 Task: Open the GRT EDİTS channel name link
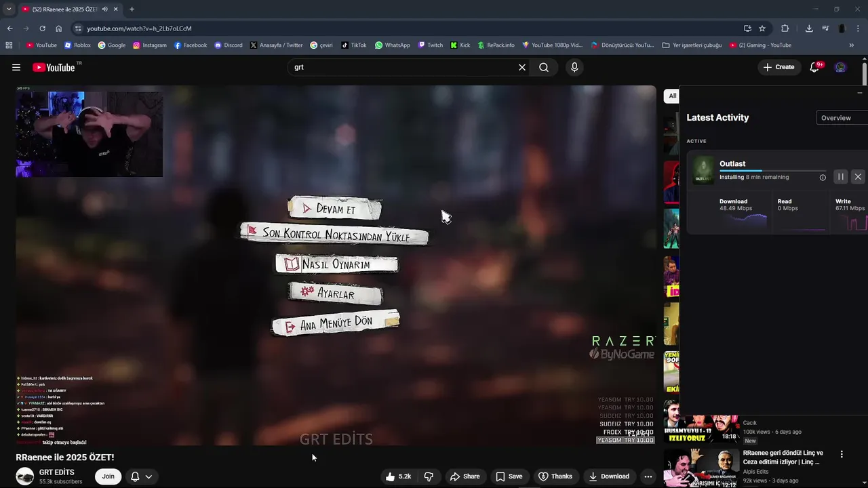[57, 472]
